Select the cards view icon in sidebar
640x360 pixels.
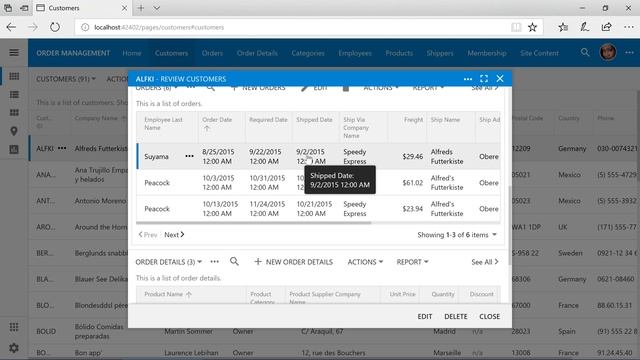point(14,113)
